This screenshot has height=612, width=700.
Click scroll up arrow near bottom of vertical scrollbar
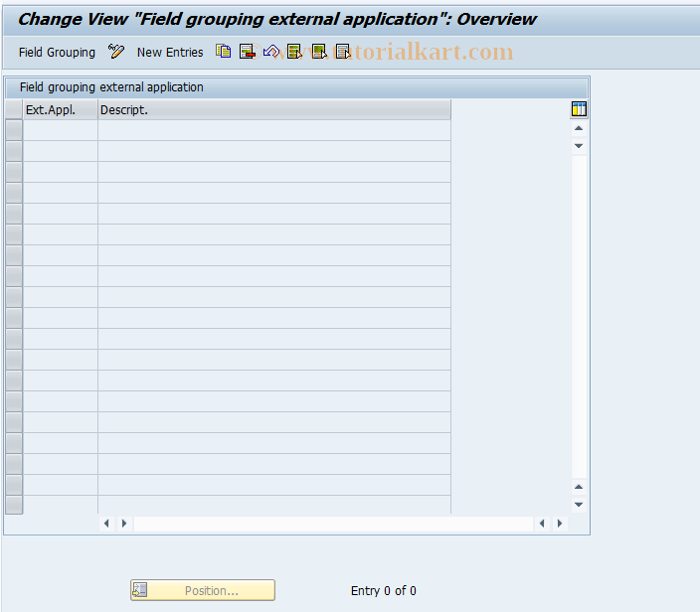(x=579, y=487)
